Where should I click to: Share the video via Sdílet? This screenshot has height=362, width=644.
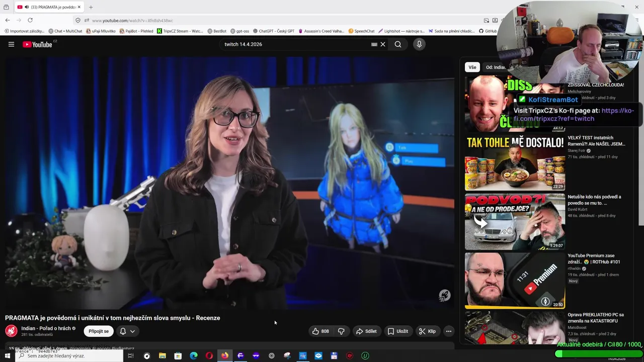click(x=366, y=331)
